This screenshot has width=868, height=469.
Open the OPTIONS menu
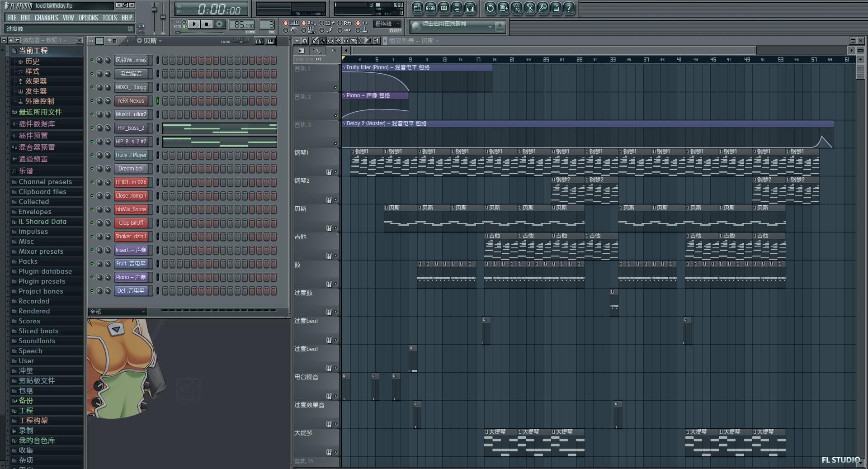tap(88, 18)
